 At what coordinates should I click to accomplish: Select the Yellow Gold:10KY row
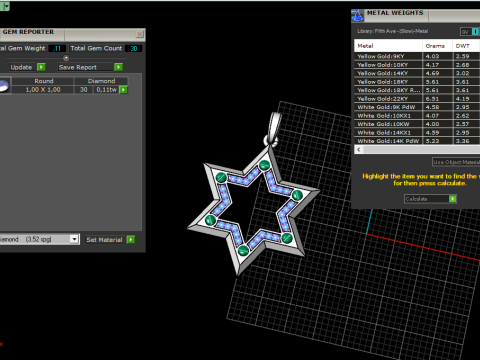coord(417,65)
